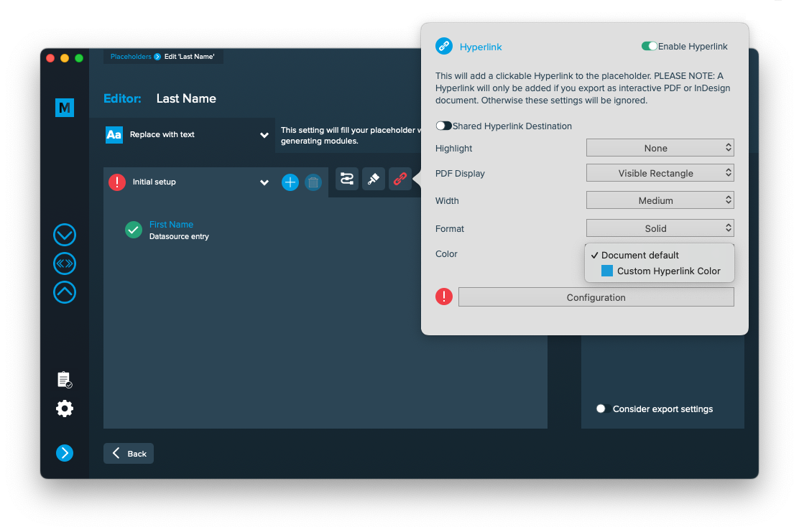Select the First Name datasource entry

pyautogui.click(x=171, y=230)
